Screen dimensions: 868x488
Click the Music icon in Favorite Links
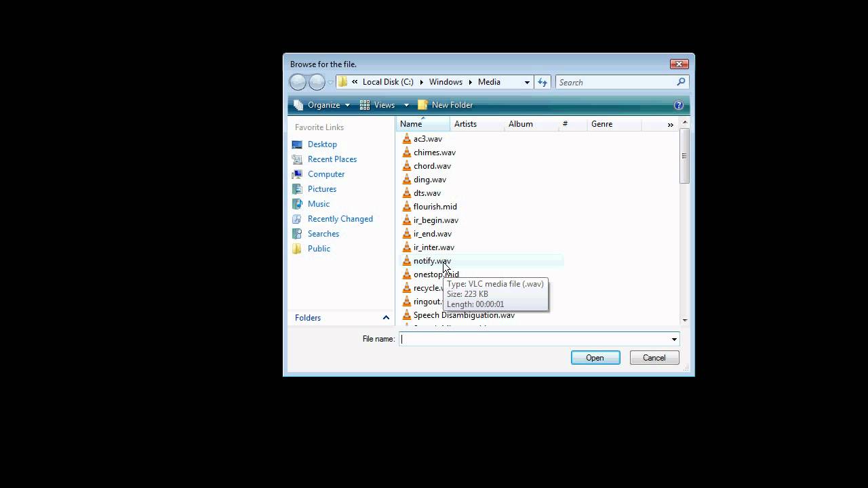297,204
